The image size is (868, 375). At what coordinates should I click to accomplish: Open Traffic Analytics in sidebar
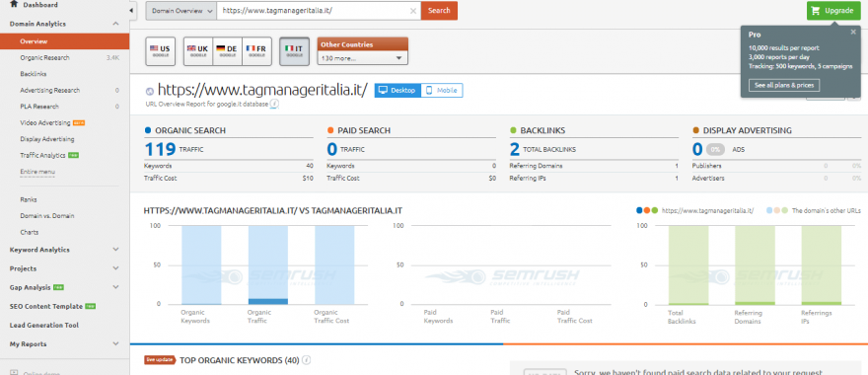tap(42, 156)
